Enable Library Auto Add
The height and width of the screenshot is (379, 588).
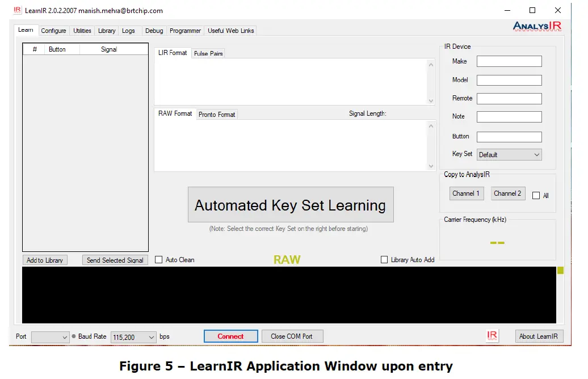click(x=384, y=259)
